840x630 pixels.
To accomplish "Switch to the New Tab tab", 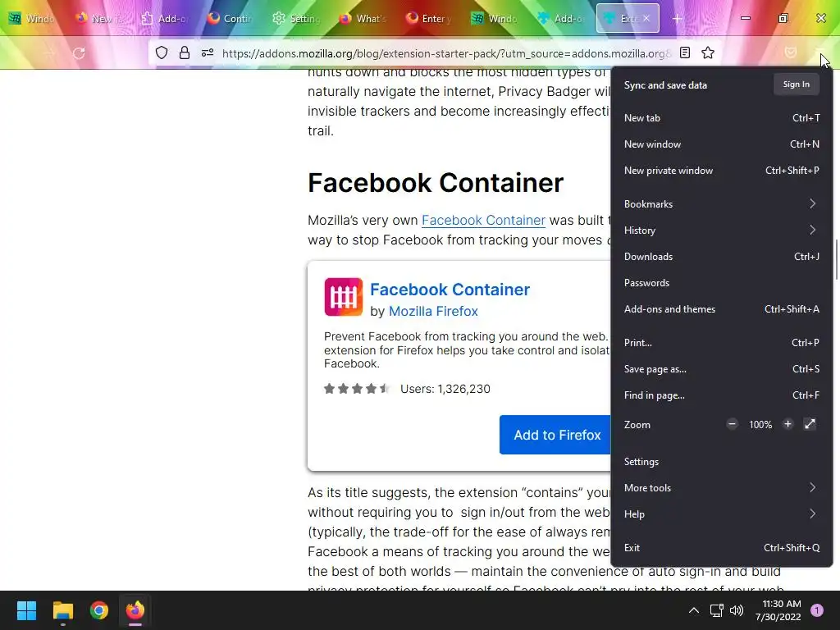I will (99, 18).
